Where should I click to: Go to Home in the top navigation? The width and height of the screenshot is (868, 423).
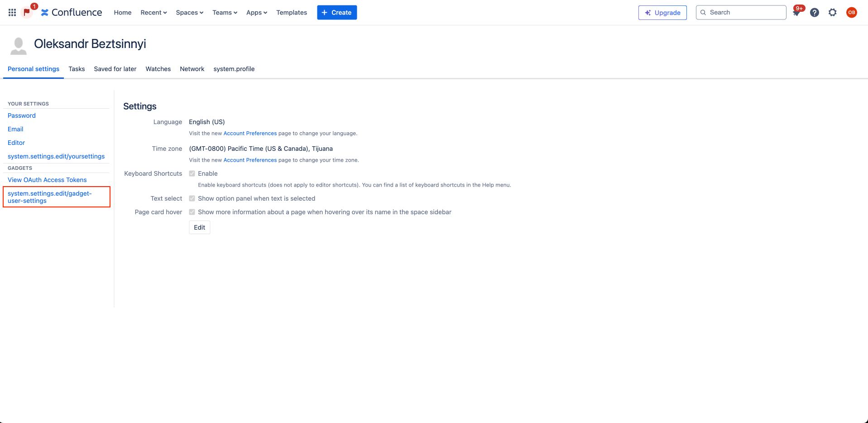click(x=123, y=12)
